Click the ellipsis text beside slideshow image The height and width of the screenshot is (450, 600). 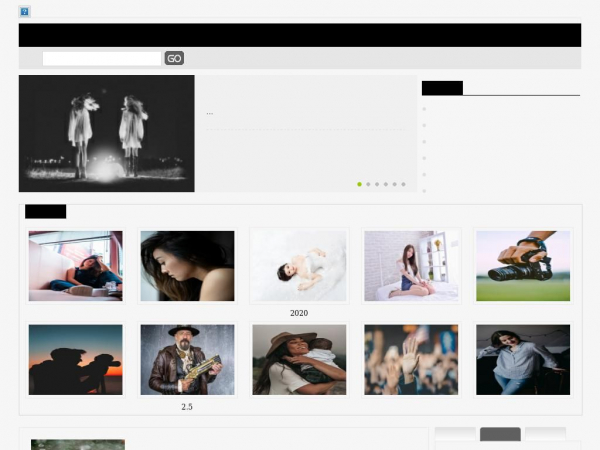(210, 113)
